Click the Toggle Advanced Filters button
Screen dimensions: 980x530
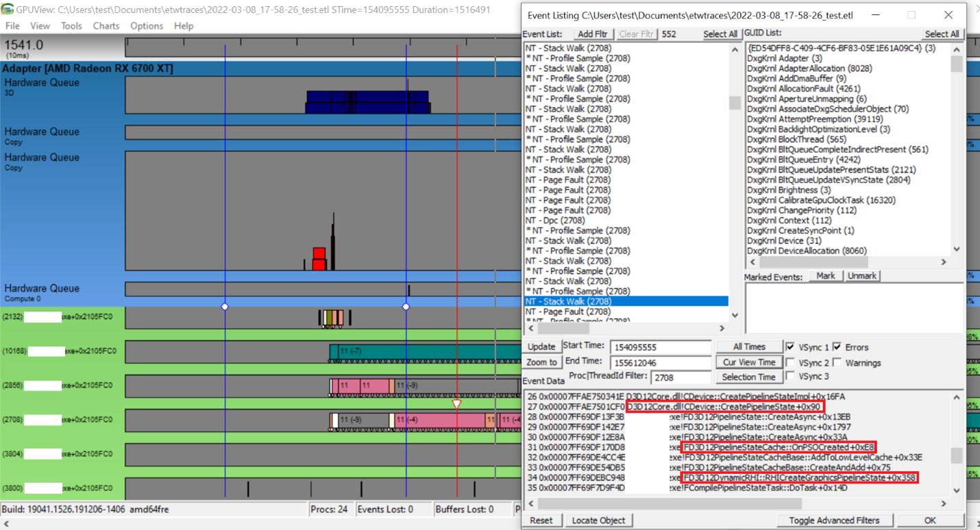coord(834,520)
